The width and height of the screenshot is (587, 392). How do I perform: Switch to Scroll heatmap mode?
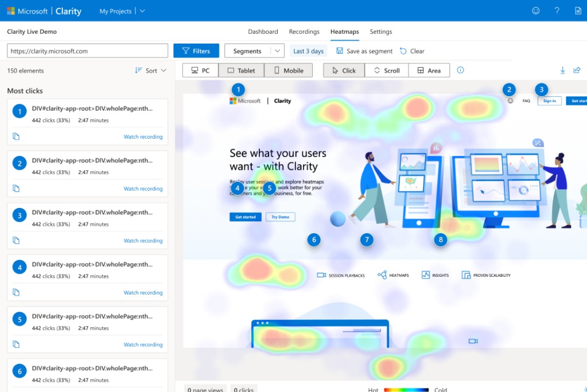[x=386, y=70]
